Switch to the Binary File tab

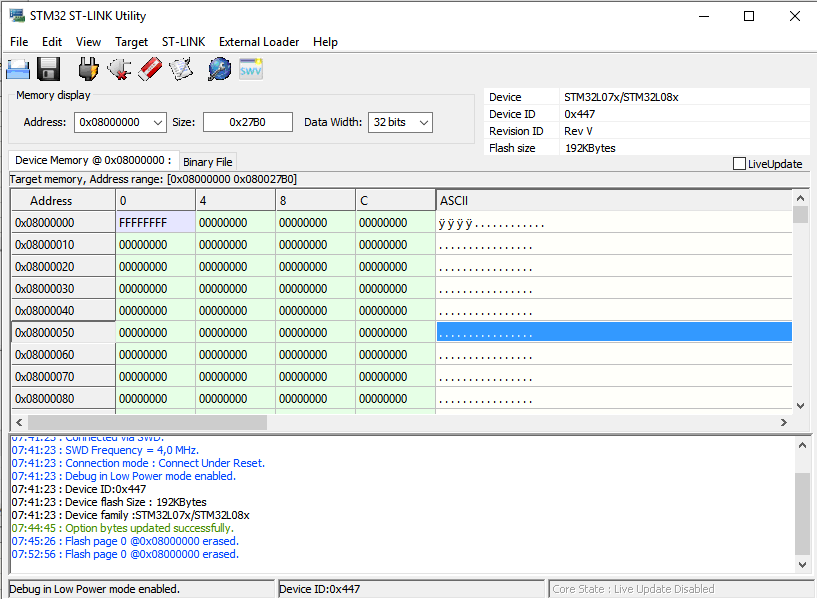pyautogui.click(x=208, y=162)
